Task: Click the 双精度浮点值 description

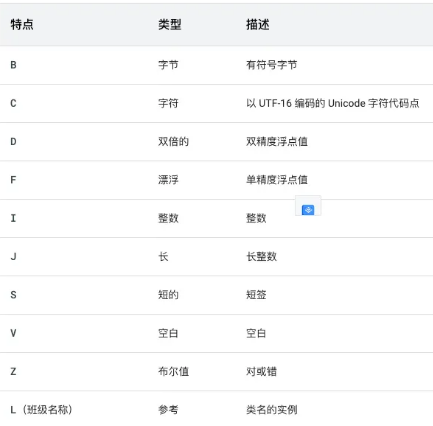Action: [x=277, y=142]
